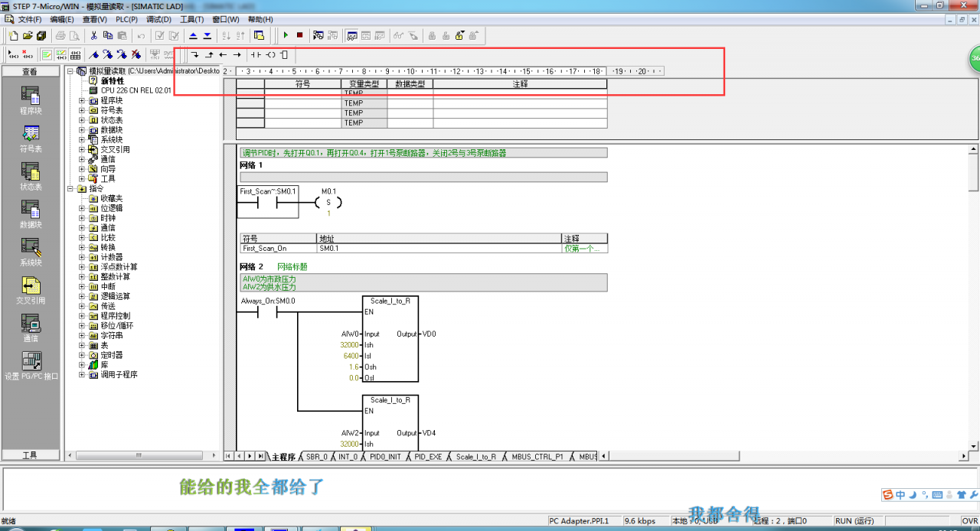Click the Options icon left of Run
980x531 pixels.
click(x=259, y=35)
